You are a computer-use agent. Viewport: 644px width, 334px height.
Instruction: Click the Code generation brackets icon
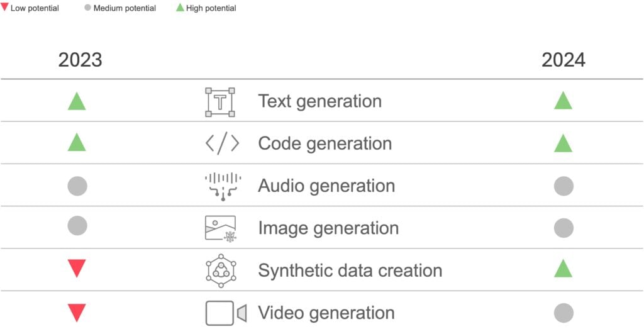tap(222, 144)
